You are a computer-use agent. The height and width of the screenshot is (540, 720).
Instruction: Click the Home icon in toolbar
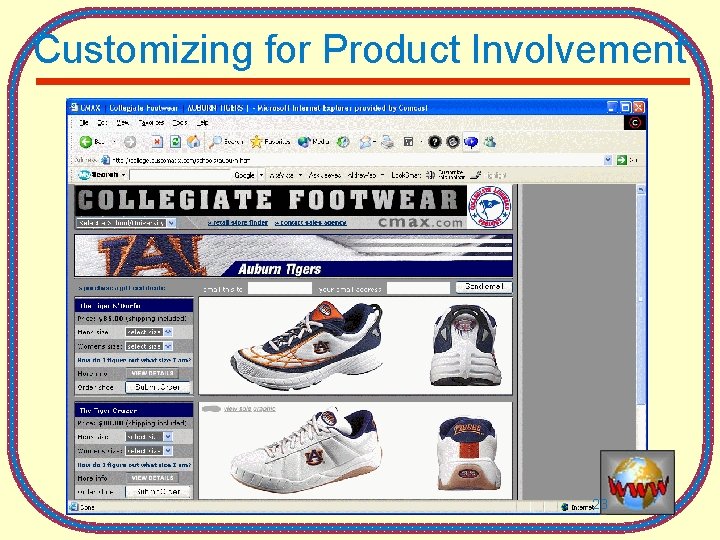tap(193, 142)
